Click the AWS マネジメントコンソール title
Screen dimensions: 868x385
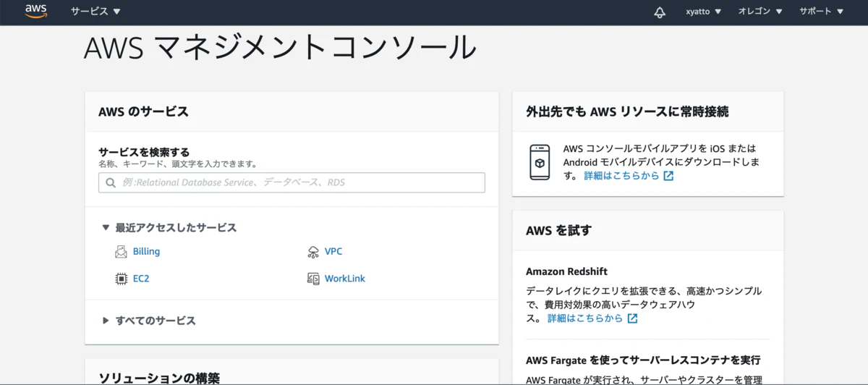(280, 48)
